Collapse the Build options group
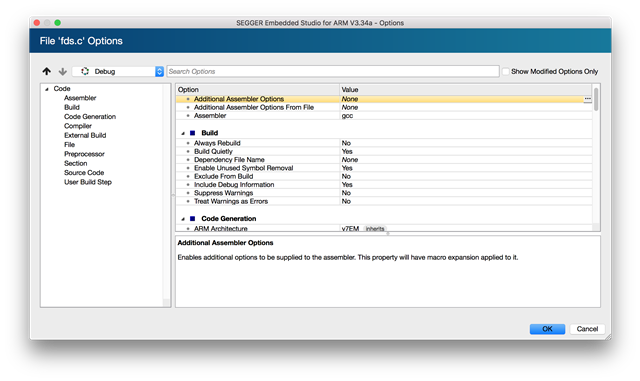The image size is (640, 381). [183, 133]
